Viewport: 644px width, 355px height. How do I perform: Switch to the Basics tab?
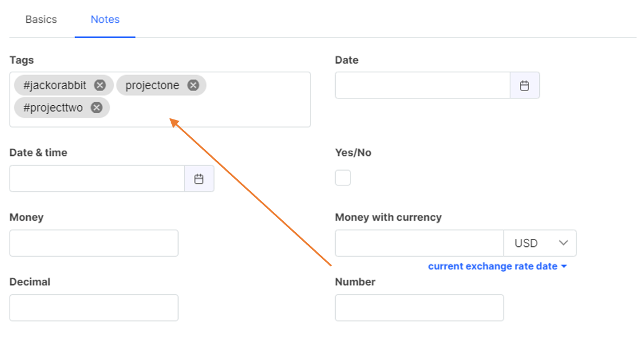point(41,19)
